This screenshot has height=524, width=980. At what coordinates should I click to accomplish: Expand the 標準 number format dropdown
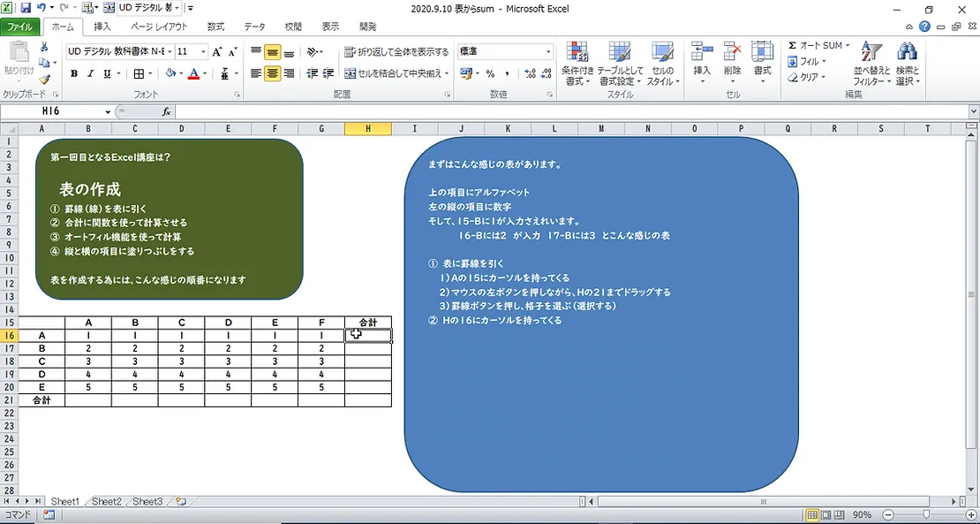[x=548, y=52]
